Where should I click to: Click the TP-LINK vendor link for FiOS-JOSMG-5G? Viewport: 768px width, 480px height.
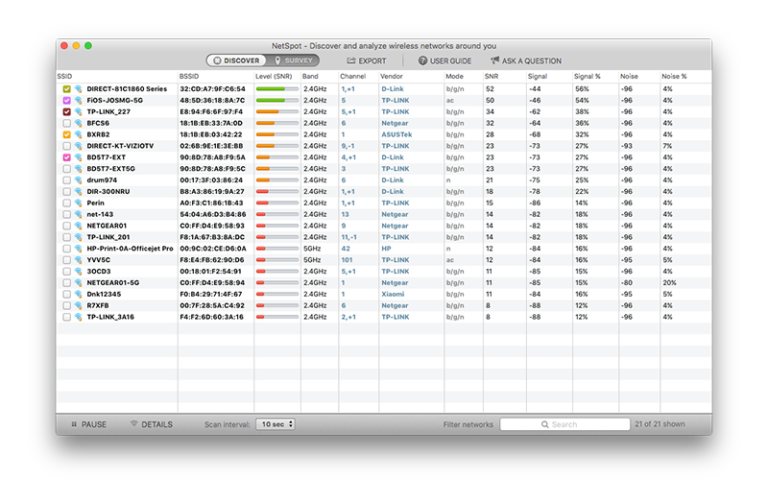395,100
